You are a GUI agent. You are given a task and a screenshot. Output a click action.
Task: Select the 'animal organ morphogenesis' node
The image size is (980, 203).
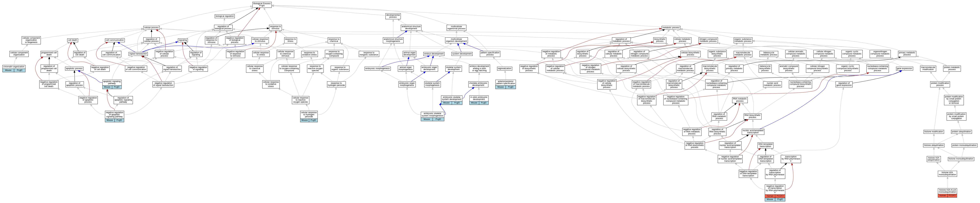(406, 68)
